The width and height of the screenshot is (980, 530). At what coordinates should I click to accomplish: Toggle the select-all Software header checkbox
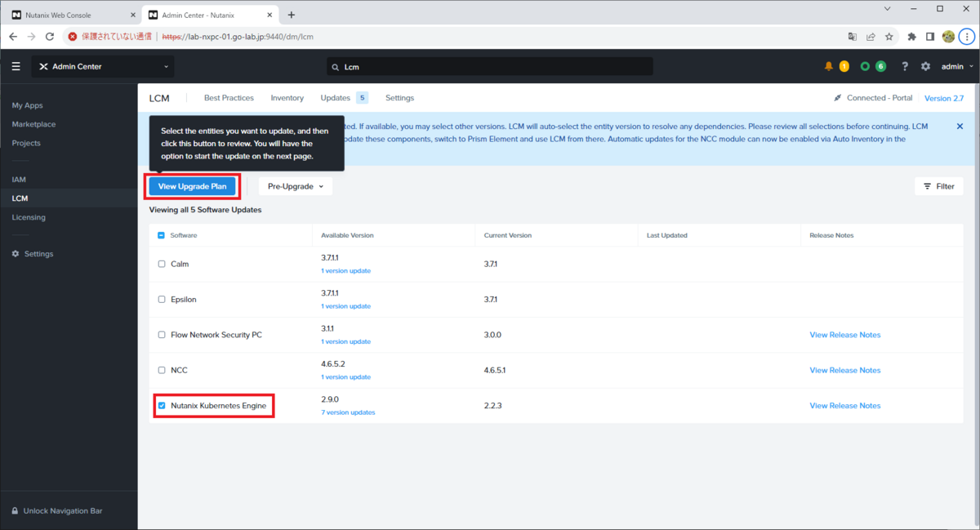click(162, 235)
